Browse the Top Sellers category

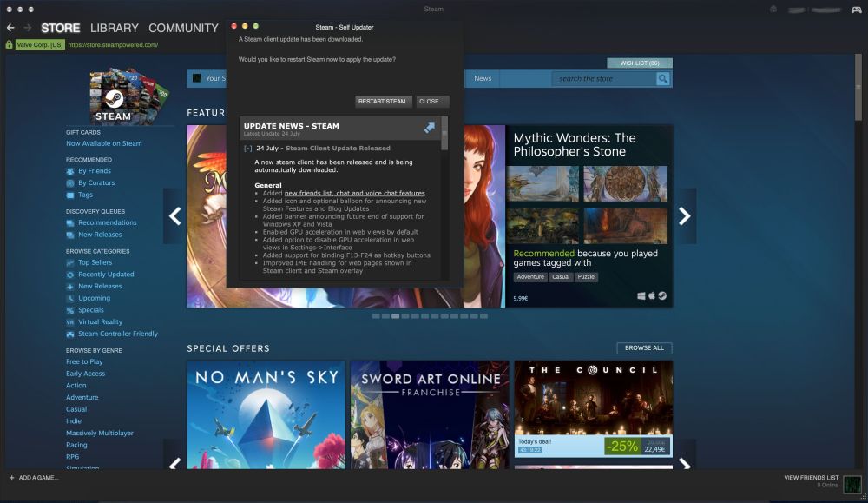89,261
